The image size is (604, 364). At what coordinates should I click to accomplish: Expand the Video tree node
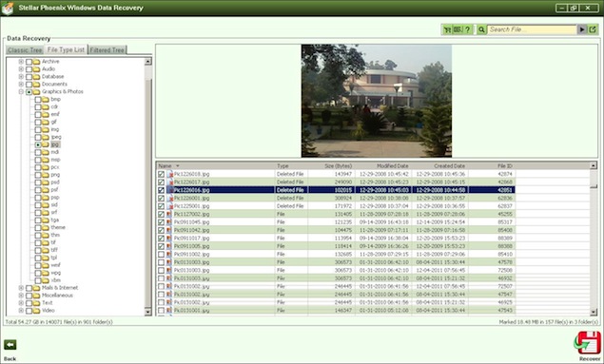(x=21, y=311)
